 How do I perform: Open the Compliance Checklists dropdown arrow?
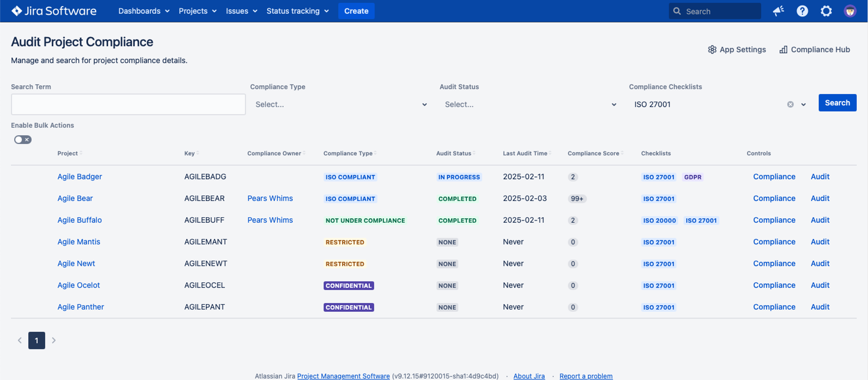pos(804,104)
